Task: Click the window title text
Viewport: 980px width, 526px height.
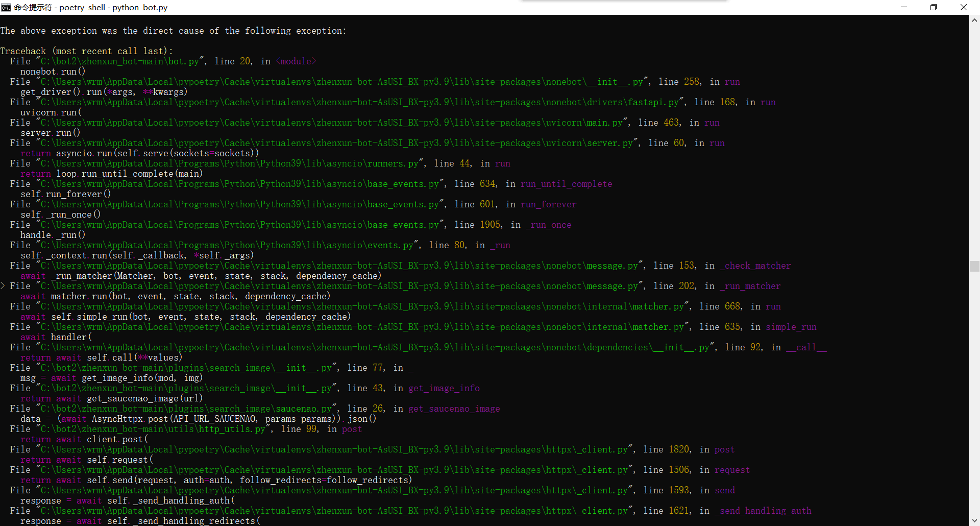Action: pos(90,7)
